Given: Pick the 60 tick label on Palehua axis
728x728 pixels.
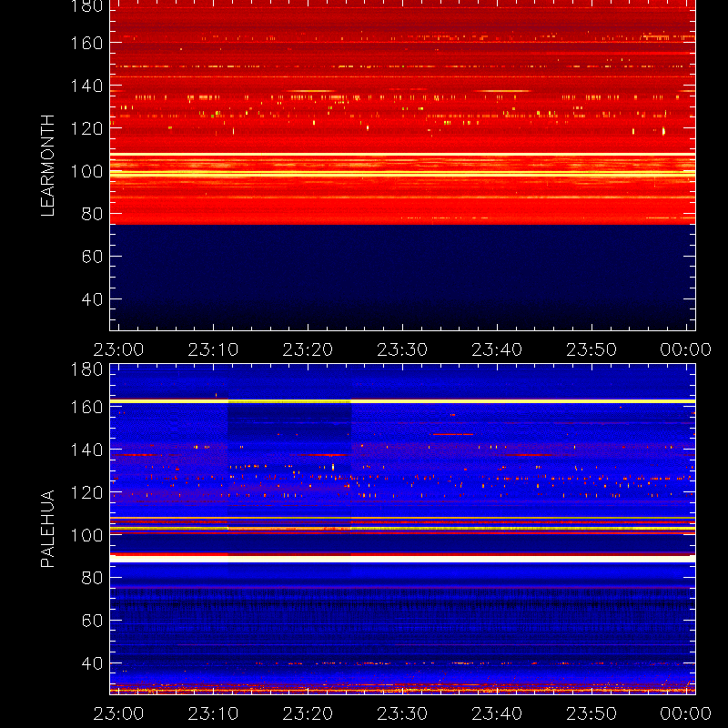Looking at the screenshot, I should tap(92, 621).
